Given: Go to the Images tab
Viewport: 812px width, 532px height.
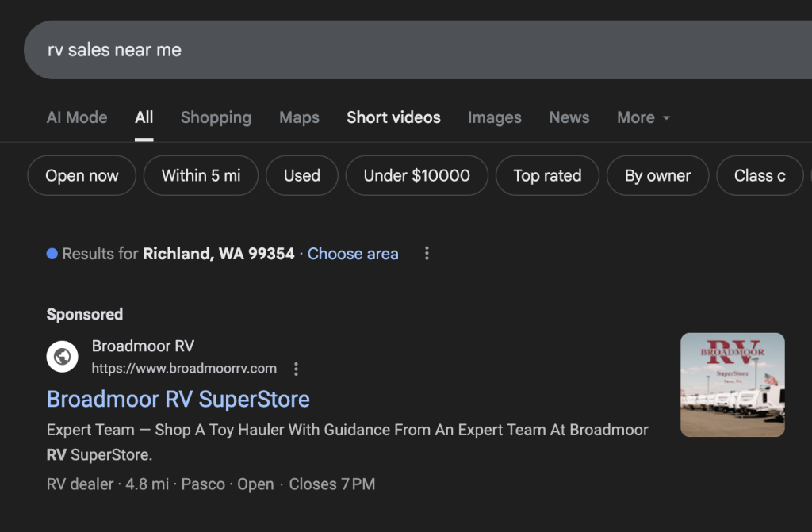Looking at the screenshot, I should tap(494, 117).
